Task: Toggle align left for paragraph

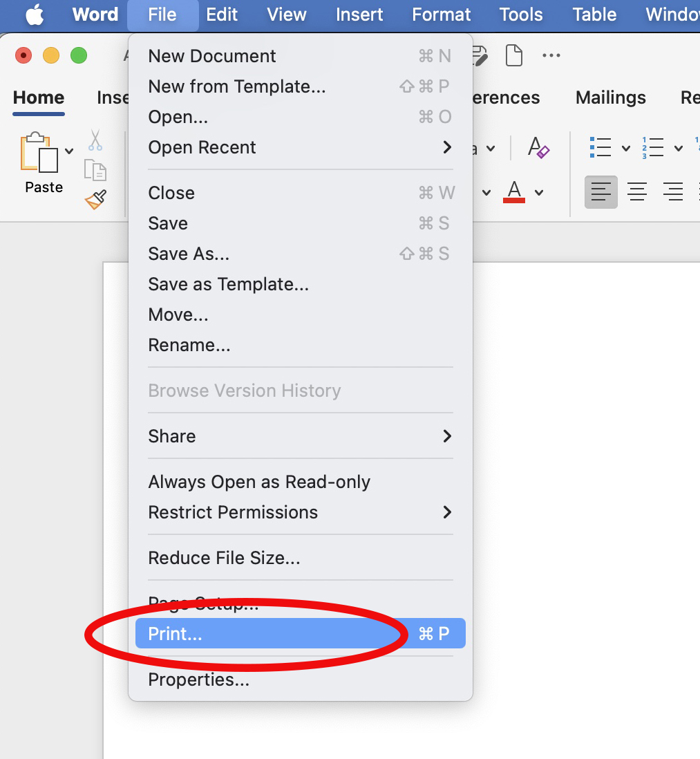Action: tap(600, 191)
